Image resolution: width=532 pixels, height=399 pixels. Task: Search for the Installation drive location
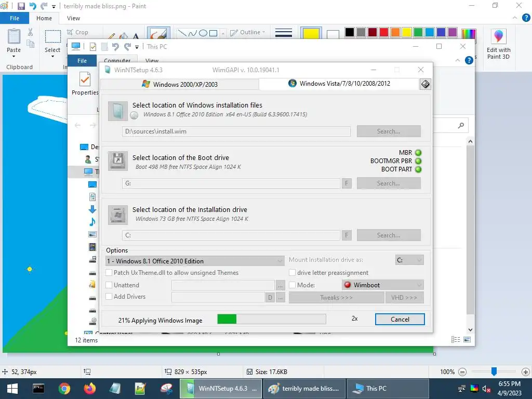[389, 235]
